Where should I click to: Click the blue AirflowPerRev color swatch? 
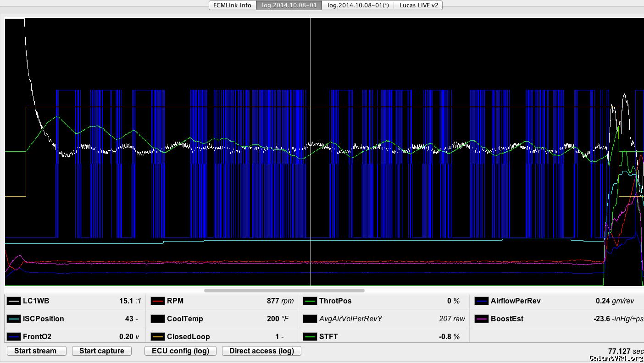pos(482,301)
